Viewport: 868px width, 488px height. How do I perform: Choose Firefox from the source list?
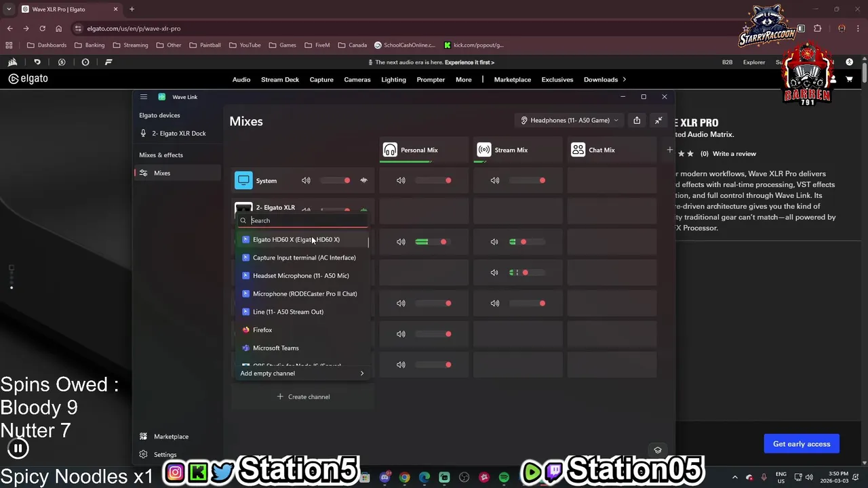point(303,330)
